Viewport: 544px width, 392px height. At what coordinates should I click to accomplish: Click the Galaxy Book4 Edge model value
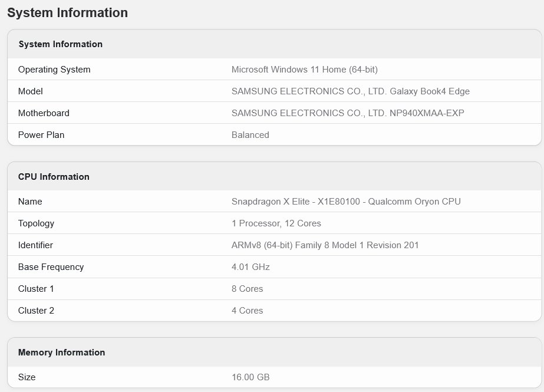[x=350, y=91]
